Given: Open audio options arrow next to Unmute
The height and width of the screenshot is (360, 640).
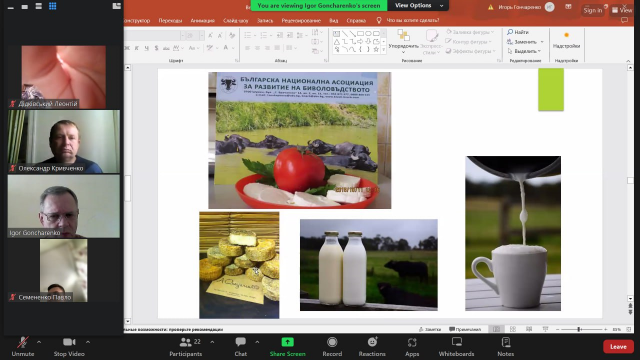Looking at the screenshot, I should (39, 342).
